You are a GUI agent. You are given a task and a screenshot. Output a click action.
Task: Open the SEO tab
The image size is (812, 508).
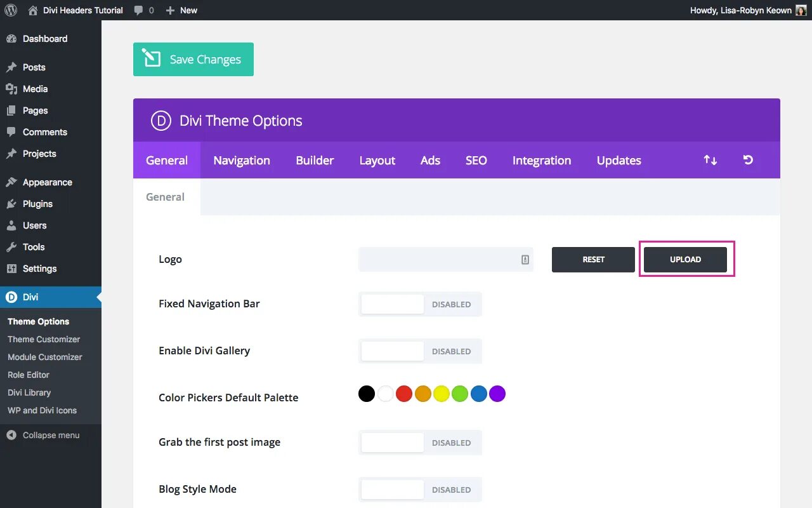coord(476,160)
